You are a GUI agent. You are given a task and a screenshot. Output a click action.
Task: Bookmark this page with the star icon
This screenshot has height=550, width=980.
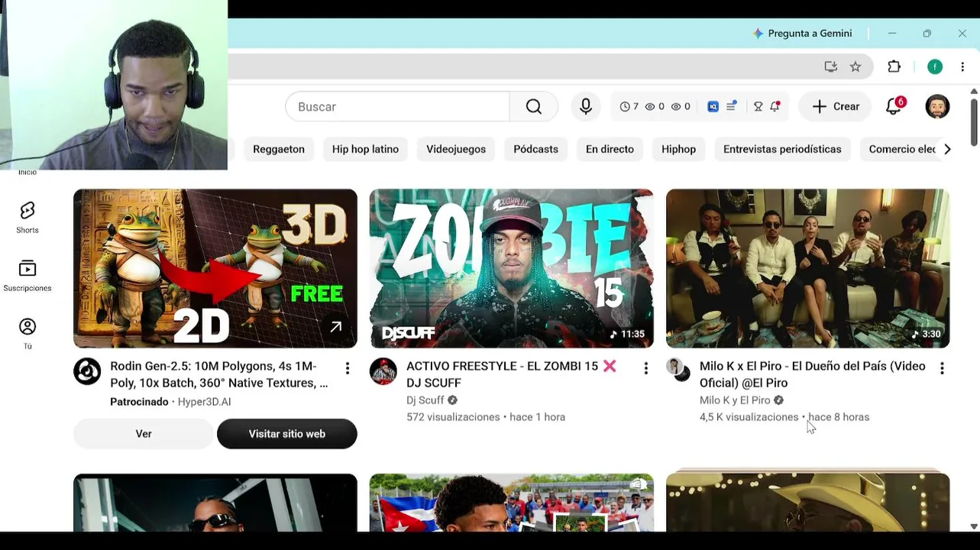[x=855, y=66]
